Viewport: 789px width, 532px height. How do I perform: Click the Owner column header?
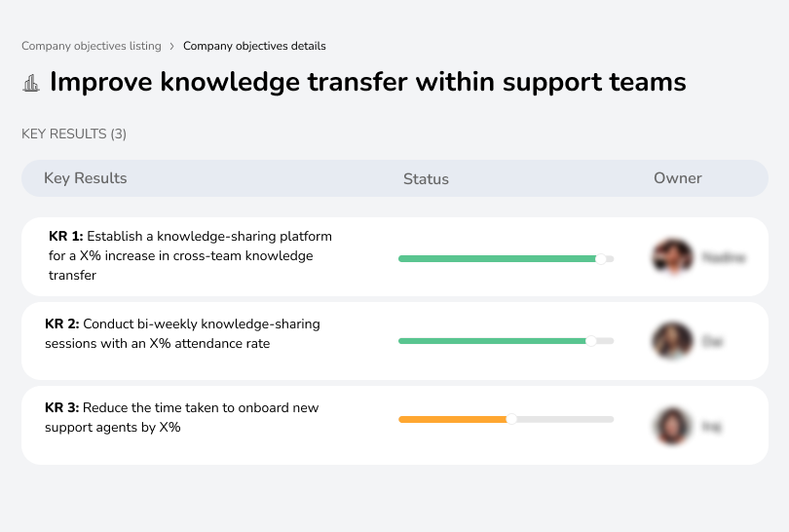coord(678,178)
